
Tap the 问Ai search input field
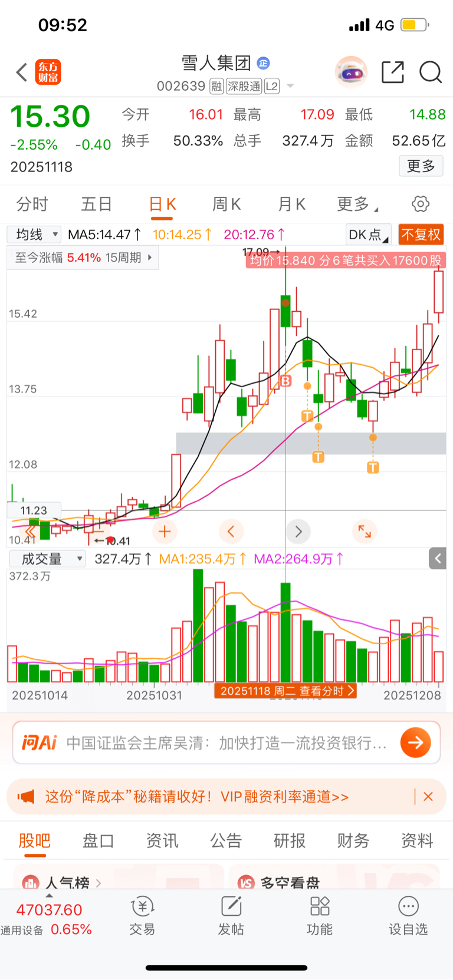pos(226,743)
